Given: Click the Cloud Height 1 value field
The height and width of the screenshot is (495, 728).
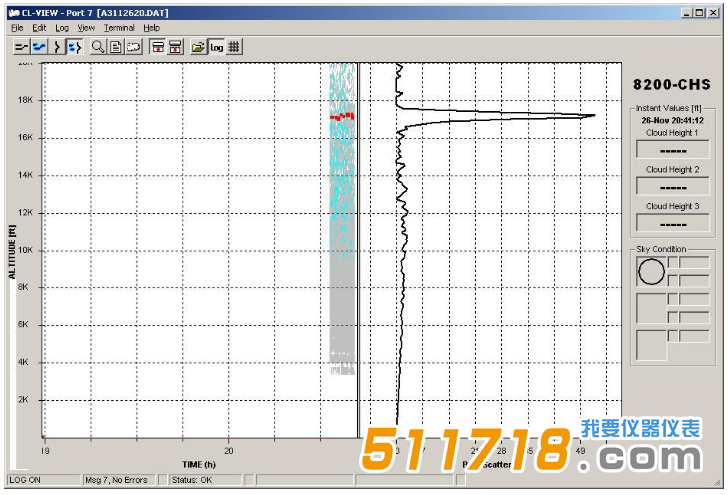Looking at the screenshot, I should click(671, 150).
